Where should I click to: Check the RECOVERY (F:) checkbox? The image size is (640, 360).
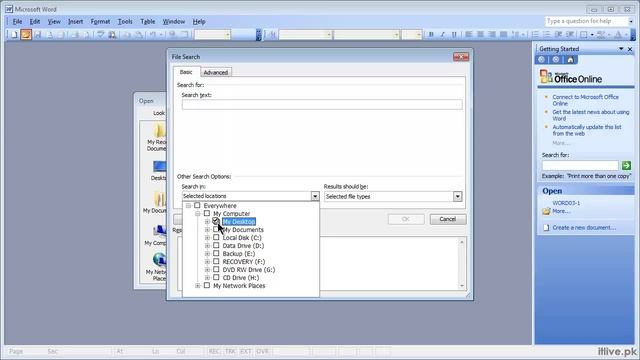point(216,261)
